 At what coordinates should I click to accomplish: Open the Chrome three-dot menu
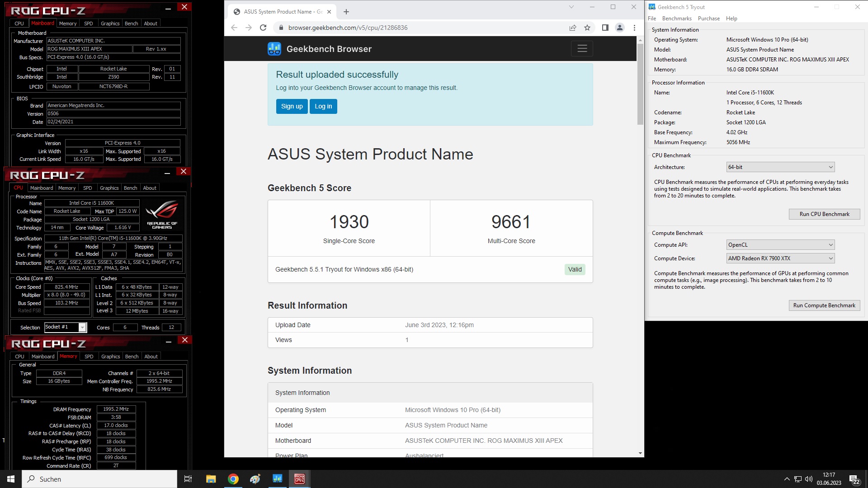(x=634, y=28)
